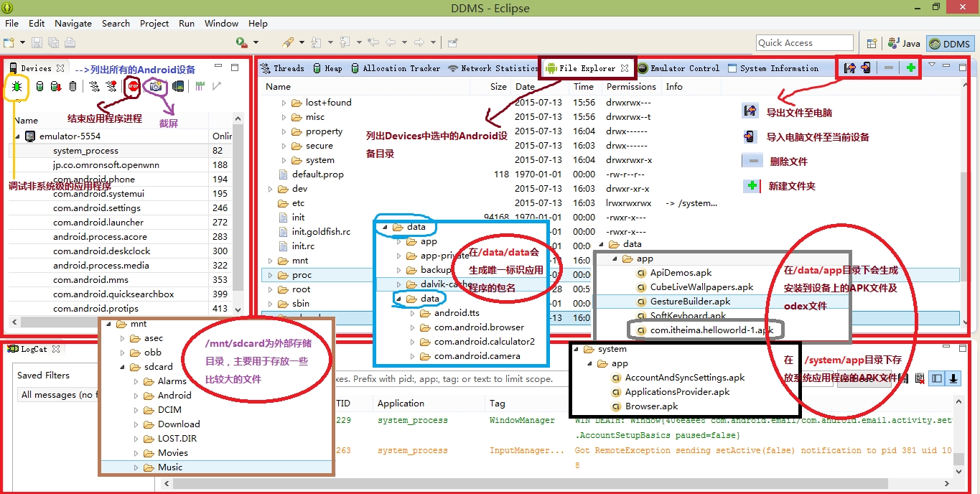Open the Project menu
Screen dimensions: 980x494
pos(154,23)
